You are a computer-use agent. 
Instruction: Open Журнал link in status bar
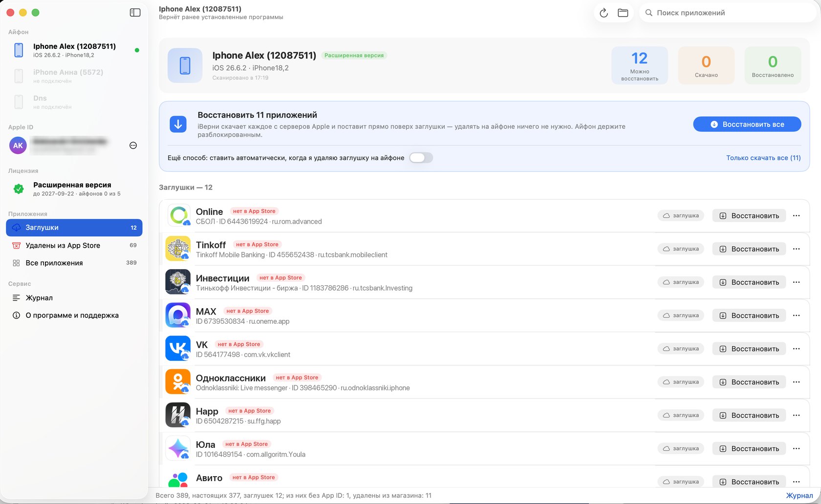point(799,495)
